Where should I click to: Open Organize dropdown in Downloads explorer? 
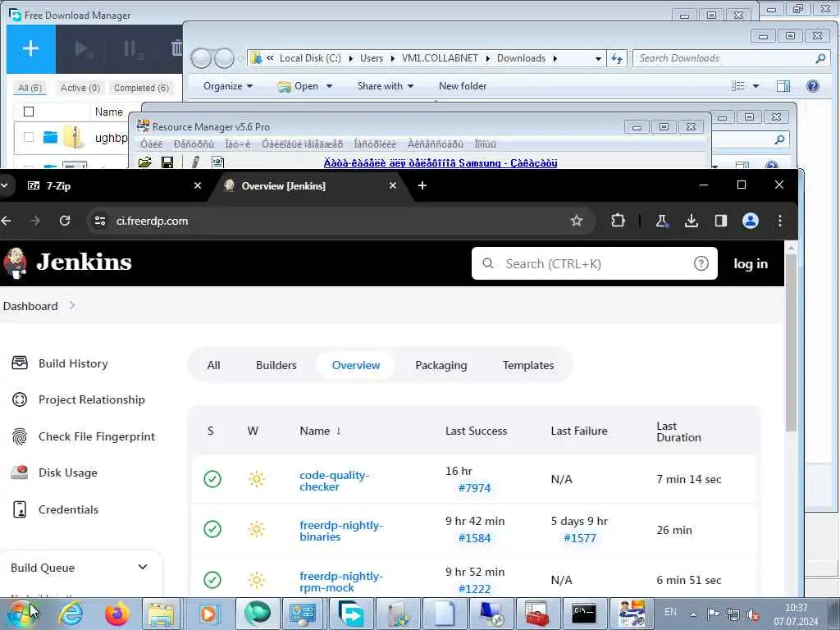tap(228, 86)
